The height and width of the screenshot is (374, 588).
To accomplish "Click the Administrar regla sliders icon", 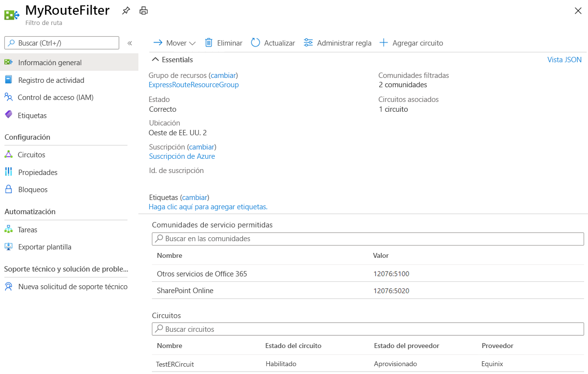I will (308, 43).
